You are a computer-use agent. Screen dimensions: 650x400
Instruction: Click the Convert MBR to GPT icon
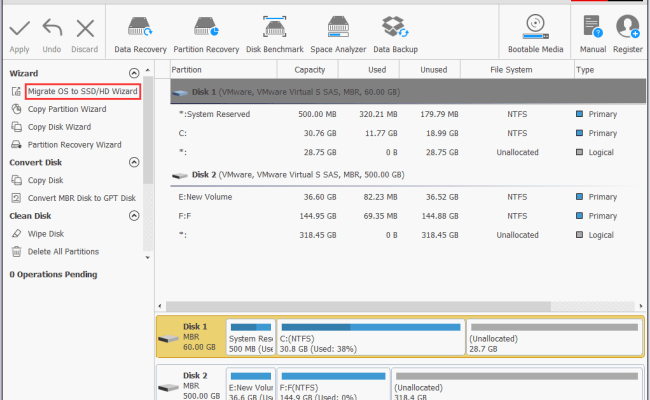point(16,198)
